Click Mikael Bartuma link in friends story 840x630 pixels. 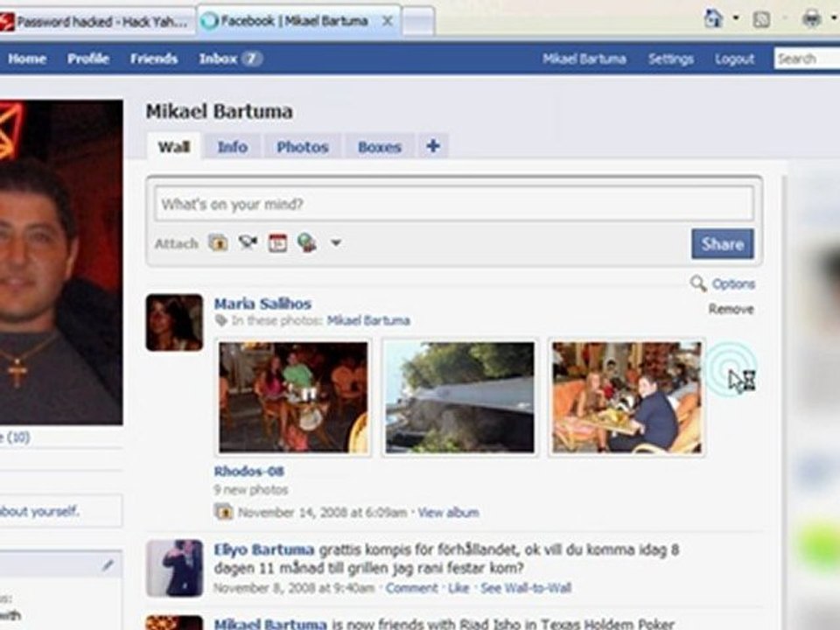pos(270,624)
